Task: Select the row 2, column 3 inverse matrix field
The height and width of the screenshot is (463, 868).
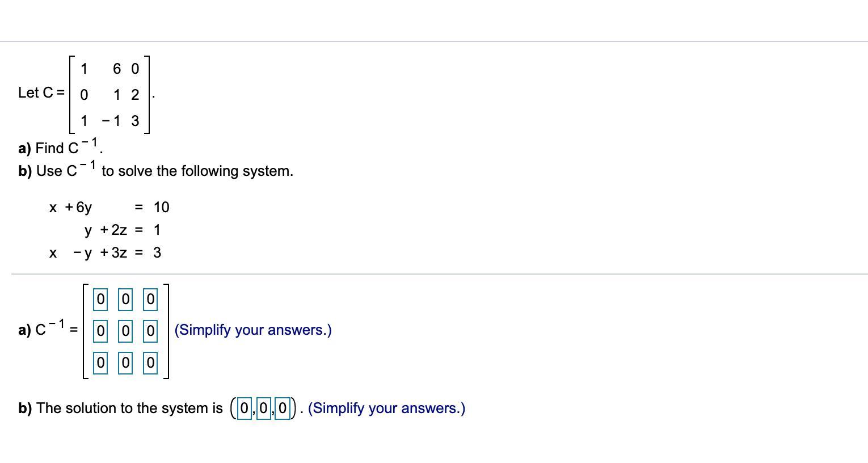Action: (150, 330)
